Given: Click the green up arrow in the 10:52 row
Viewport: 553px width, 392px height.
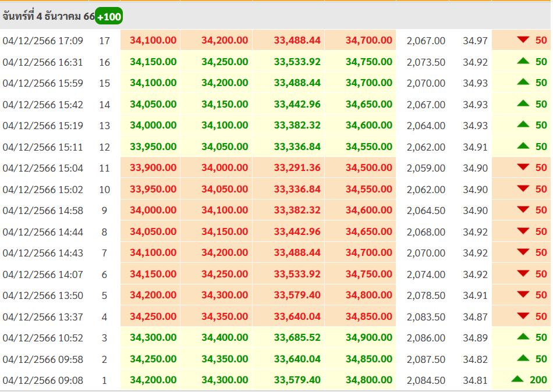Looking at the screenshot, I should 523,337.
